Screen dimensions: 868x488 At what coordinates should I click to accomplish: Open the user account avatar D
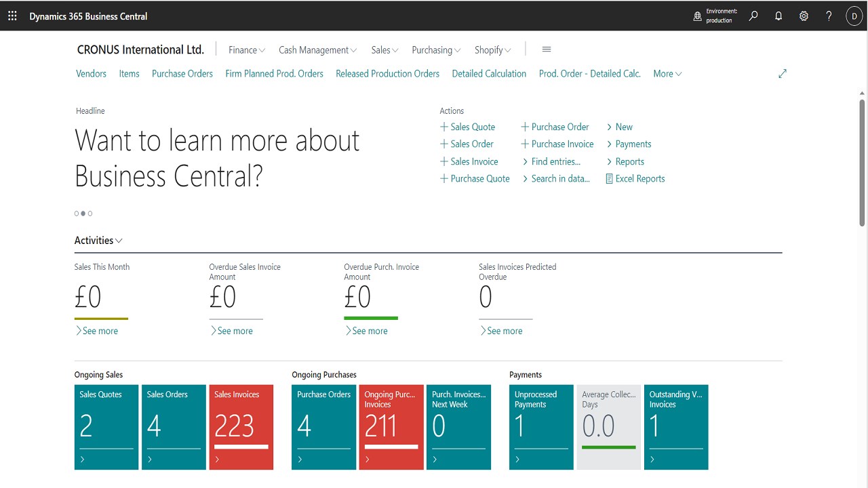[x=854, y=16]
